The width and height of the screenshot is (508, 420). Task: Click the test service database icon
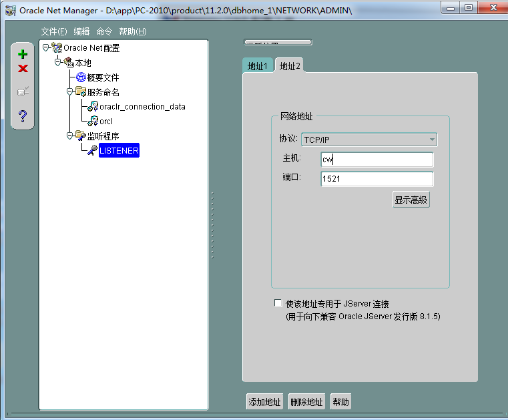click(x=23, y=91)
